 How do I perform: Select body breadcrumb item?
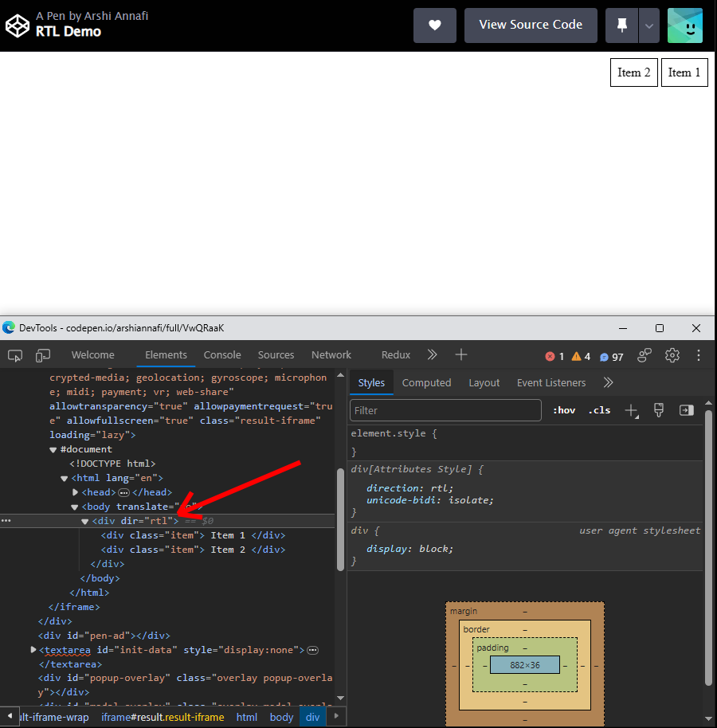pos(281,718)
